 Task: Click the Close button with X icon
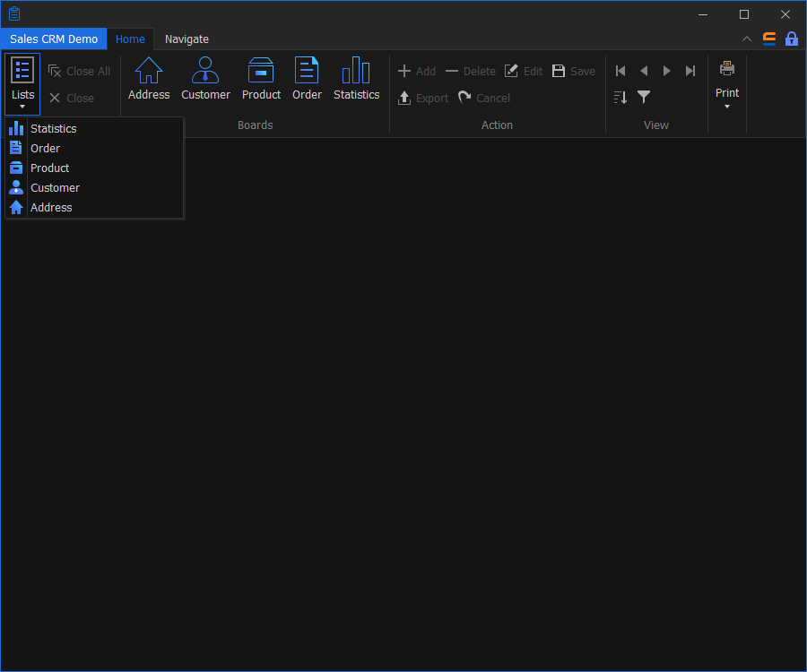(x=72, y=98)
